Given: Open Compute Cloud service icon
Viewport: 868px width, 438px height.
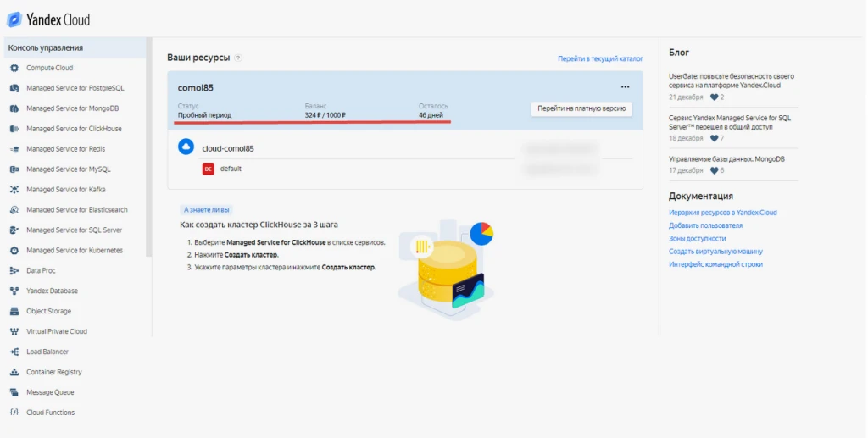Looking at the screenshot, I should pos(14,68).
